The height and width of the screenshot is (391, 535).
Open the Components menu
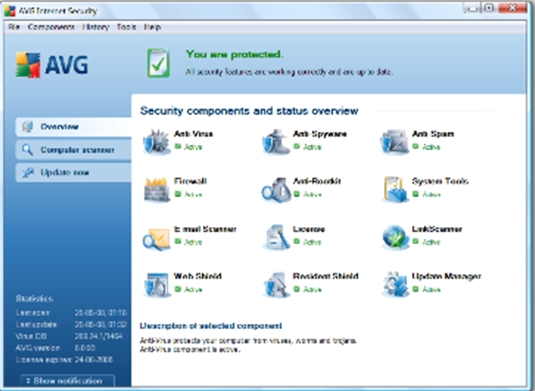[51, 27]
